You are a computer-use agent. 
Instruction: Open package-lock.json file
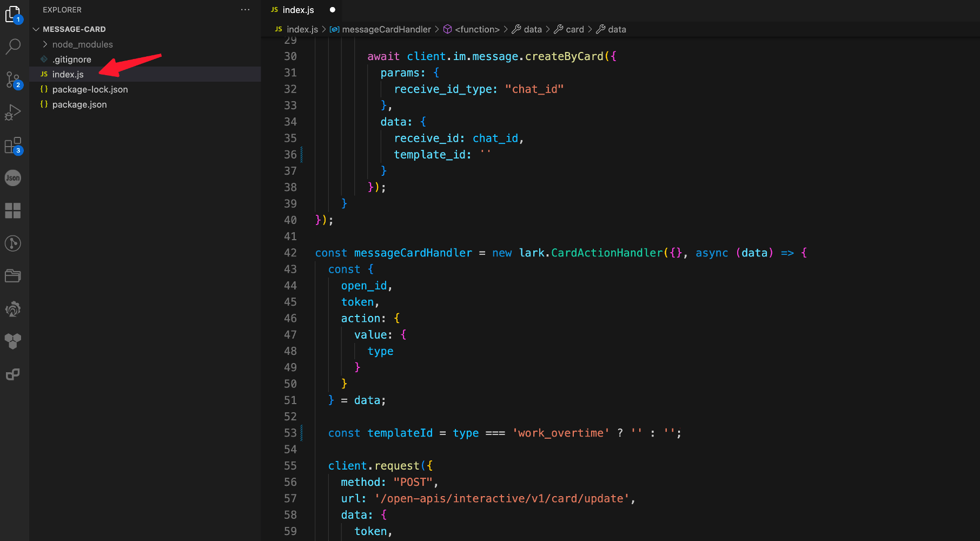(145, 89)
